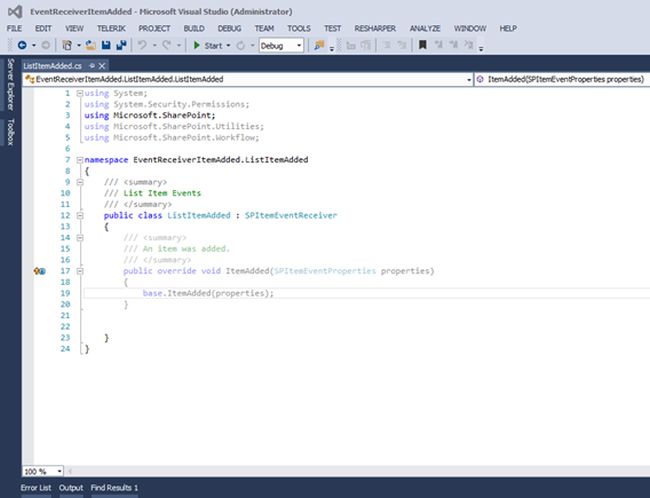Collapse the using directives block at line 1

click(79, 94)
